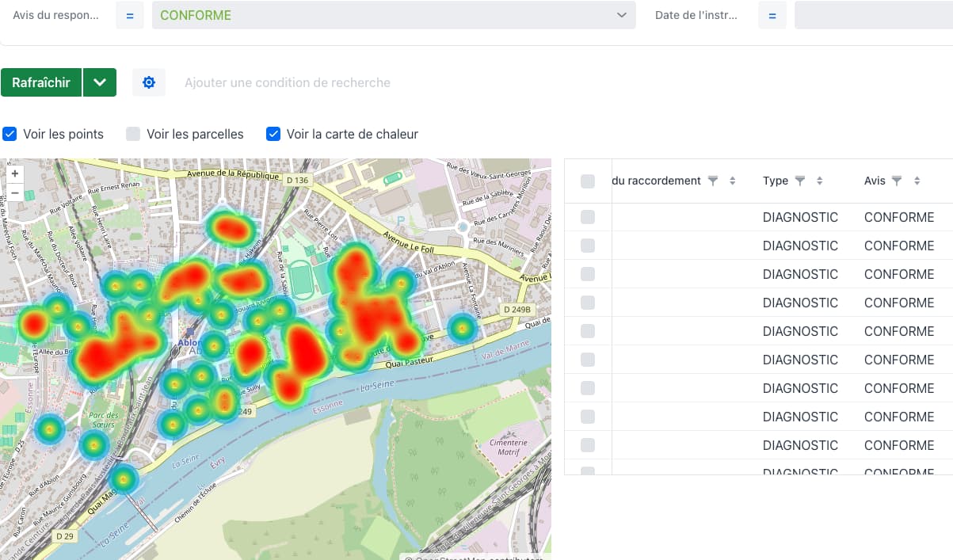The image size is (953, 560).
Task: Open the filter funnel on the Type column
Action: click(799, 180)
